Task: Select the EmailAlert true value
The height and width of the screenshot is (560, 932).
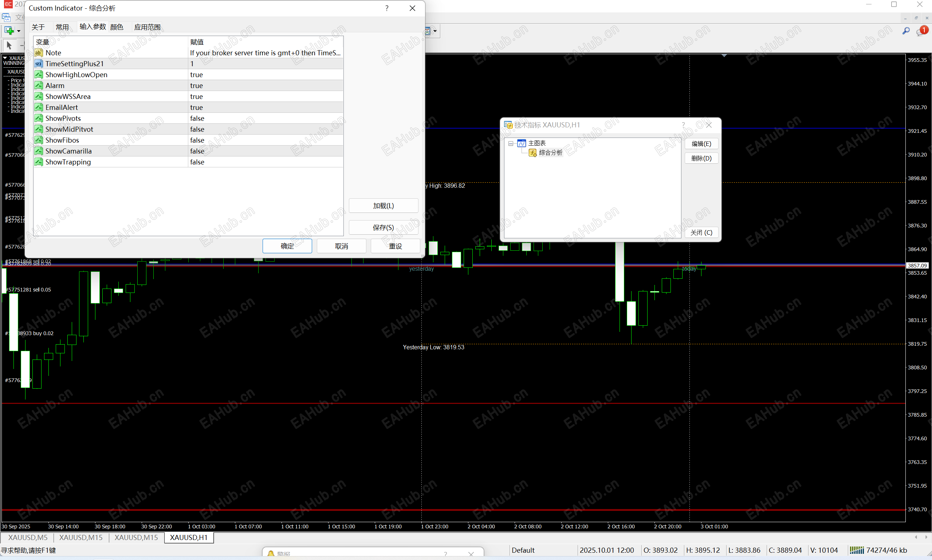Action: (196, 108)
